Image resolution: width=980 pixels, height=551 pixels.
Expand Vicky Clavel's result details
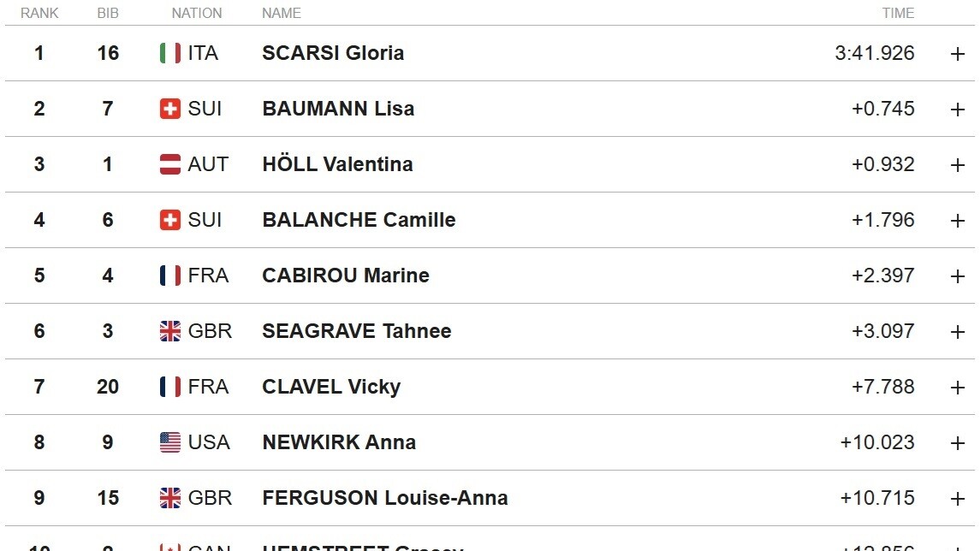[958, 388]
